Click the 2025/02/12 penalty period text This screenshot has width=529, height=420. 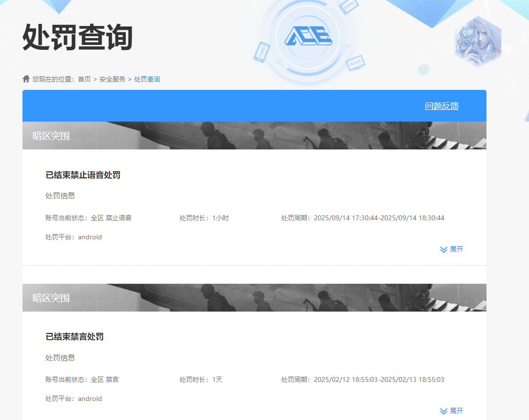362,379
